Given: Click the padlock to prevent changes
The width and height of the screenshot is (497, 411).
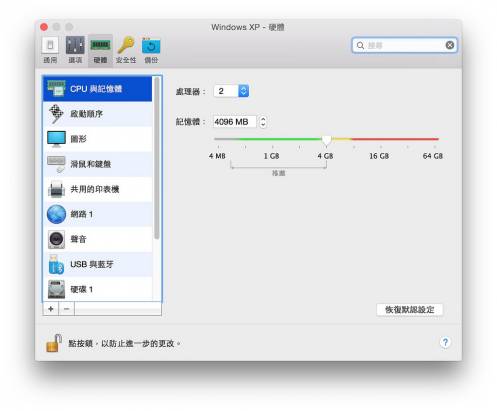Looking at the screenshot, I should (54, 343).
